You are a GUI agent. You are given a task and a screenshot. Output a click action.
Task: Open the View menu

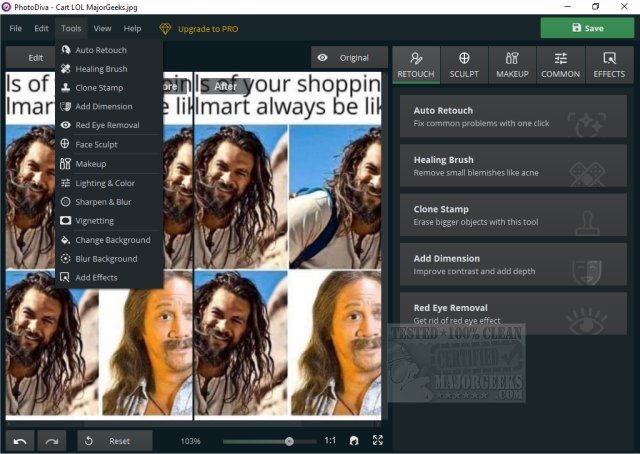(x=102, y=29)
